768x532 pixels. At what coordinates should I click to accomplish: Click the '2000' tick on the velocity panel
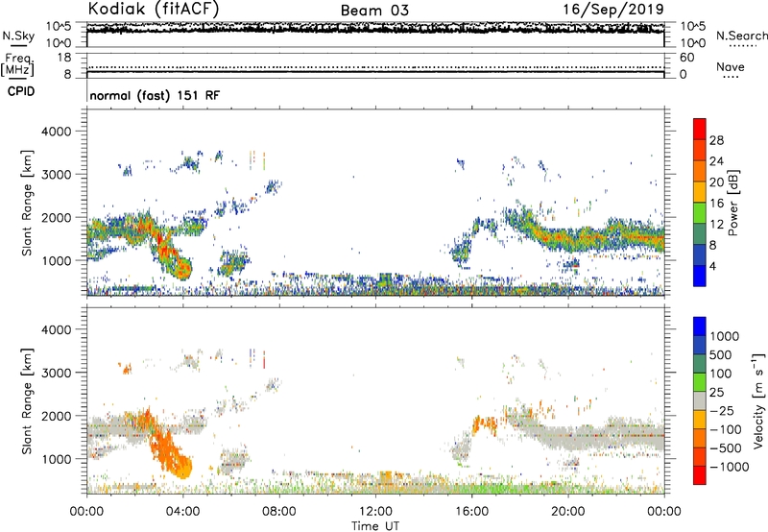pos(57,416)
